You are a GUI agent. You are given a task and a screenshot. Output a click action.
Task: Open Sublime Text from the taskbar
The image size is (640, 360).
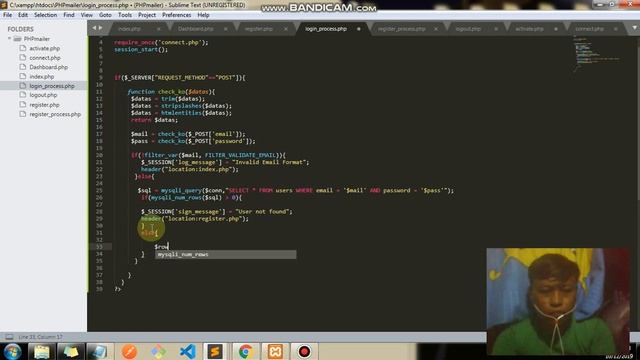216,351
